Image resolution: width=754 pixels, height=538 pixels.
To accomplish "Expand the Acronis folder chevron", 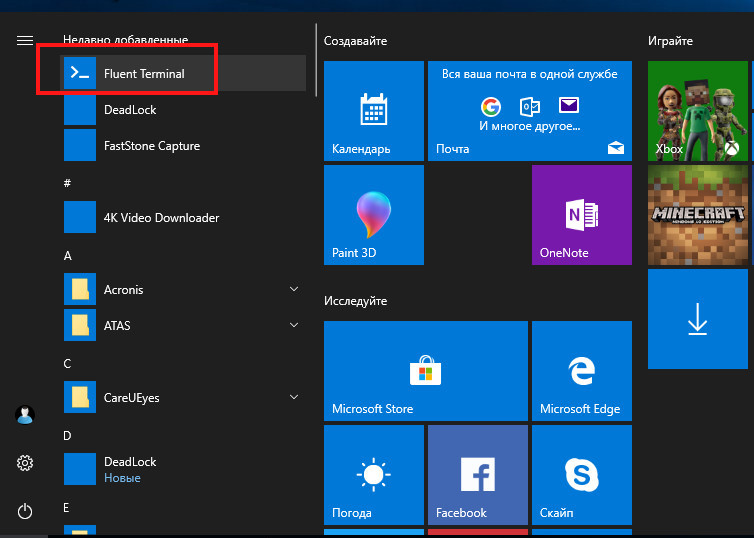I will coord(294,289).
